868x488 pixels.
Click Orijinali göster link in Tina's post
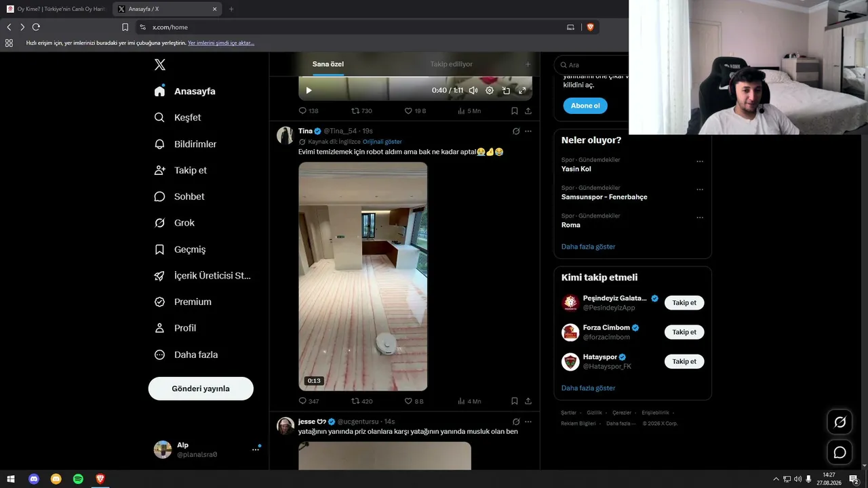(382, 142)
